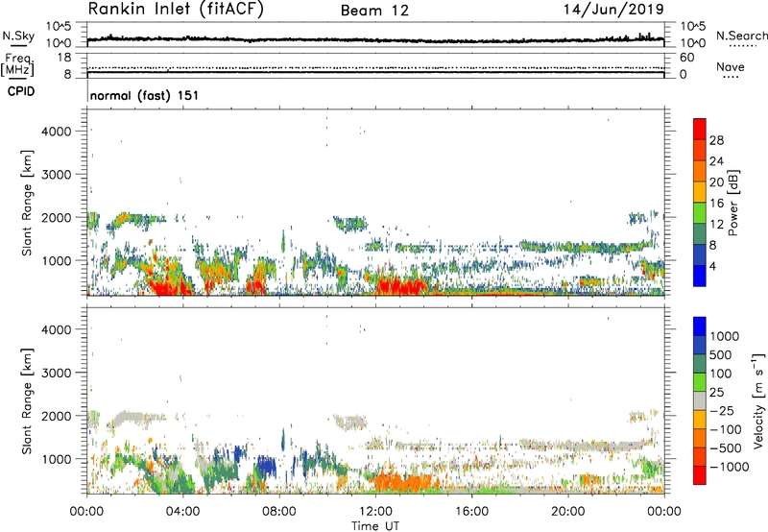768x532 pixels.
Task: Click 'normal (fast) 151' mode text
Action: coord(145,95)
